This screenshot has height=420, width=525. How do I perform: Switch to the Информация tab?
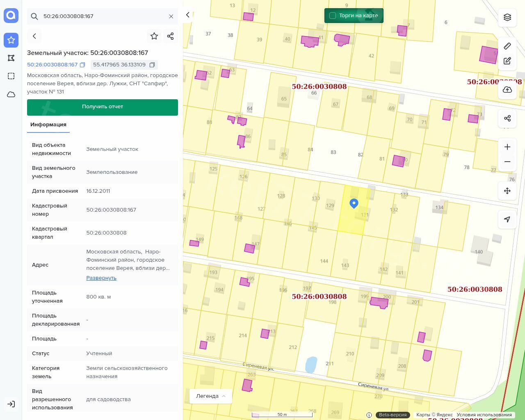[48, 125]
